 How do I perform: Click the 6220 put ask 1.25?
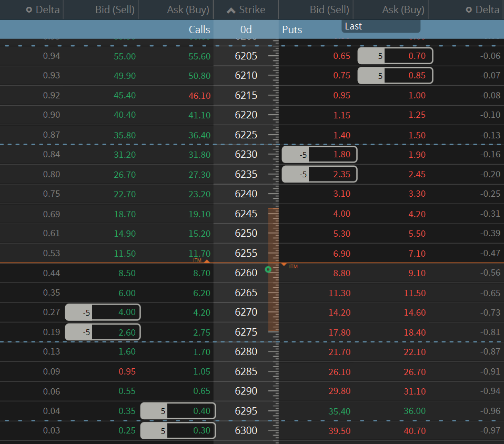(x=417, y=115)
